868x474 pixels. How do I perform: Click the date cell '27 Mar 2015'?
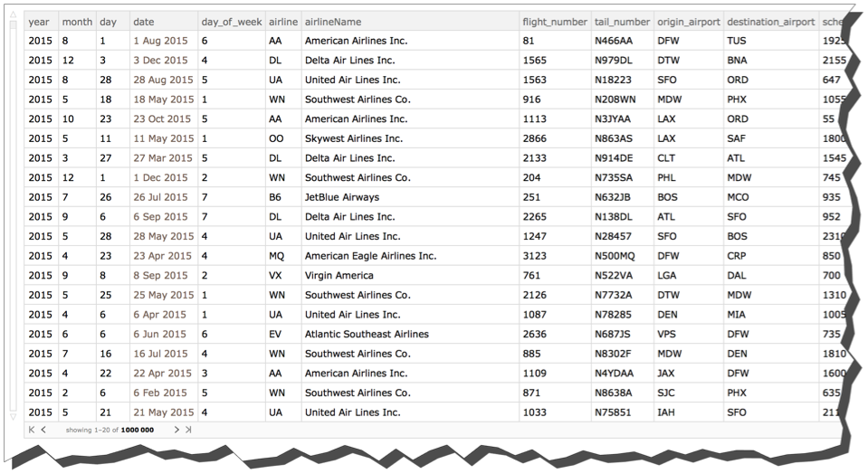[163, 158]
